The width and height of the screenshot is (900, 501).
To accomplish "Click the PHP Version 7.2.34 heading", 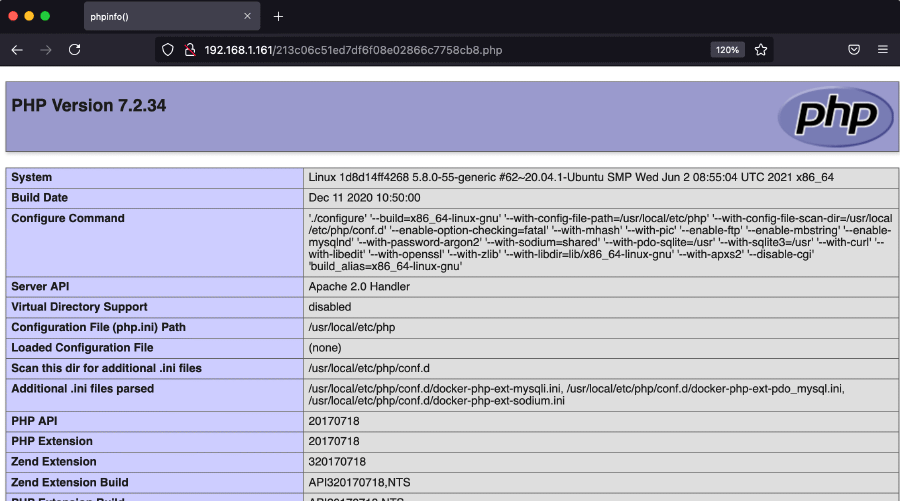I will (88, 105).
